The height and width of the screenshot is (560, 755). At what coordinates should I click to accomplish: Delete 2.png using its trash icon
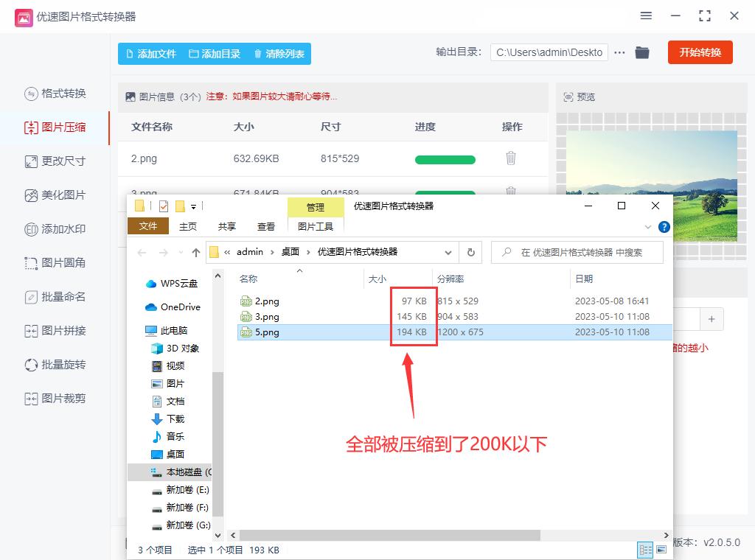[x=511, y=158]
